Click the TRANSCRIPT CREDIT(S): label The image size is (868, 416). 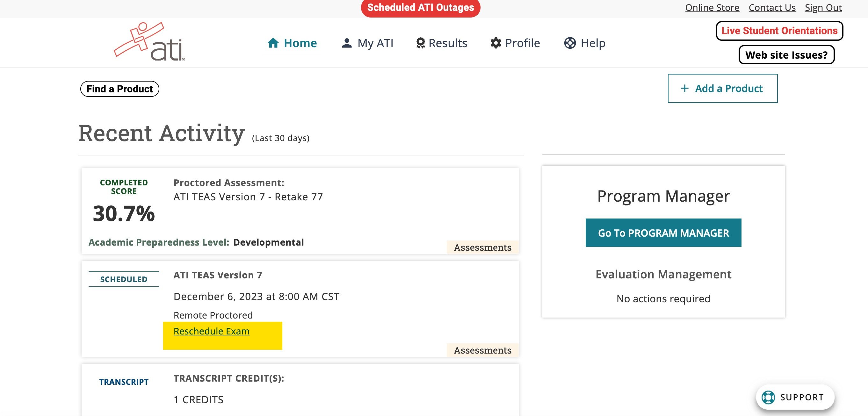[229, 378]
